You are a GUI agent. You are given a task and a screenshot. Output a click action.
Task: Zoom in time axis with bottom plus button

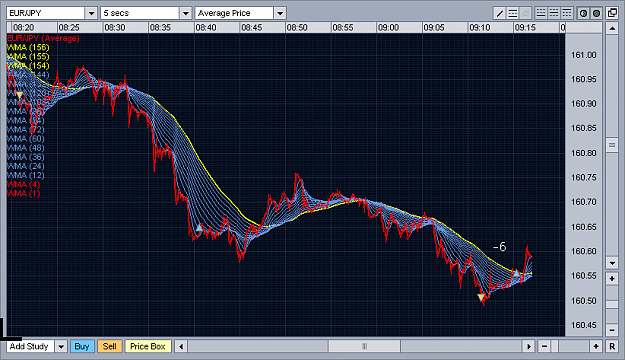point(596,346)
